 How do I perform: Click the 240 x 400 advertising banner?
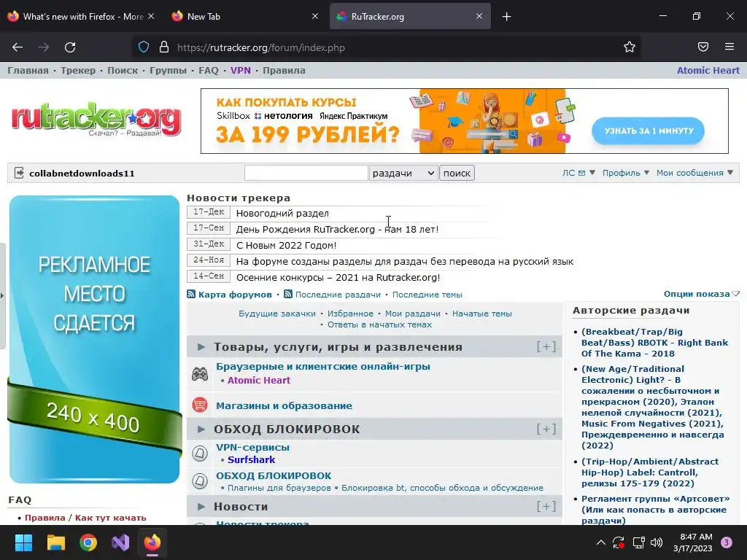94,339
